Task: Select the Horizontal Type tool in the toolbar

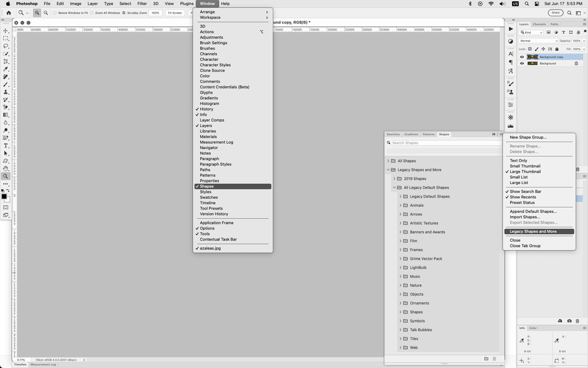Action: click(6, 146)
